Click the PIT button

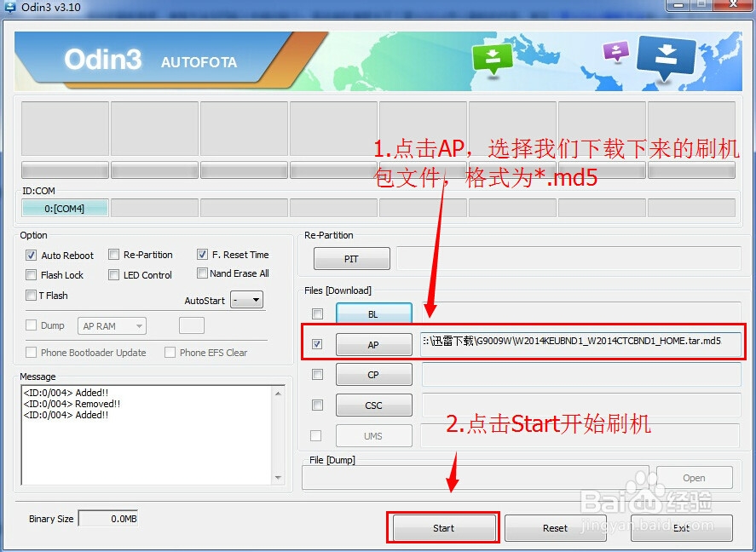pos(351,259)
